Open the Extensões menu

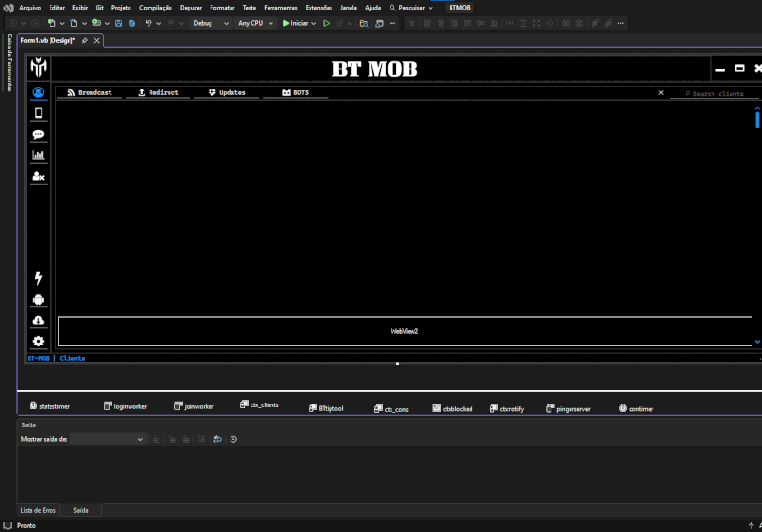click(x=319, y=8)
